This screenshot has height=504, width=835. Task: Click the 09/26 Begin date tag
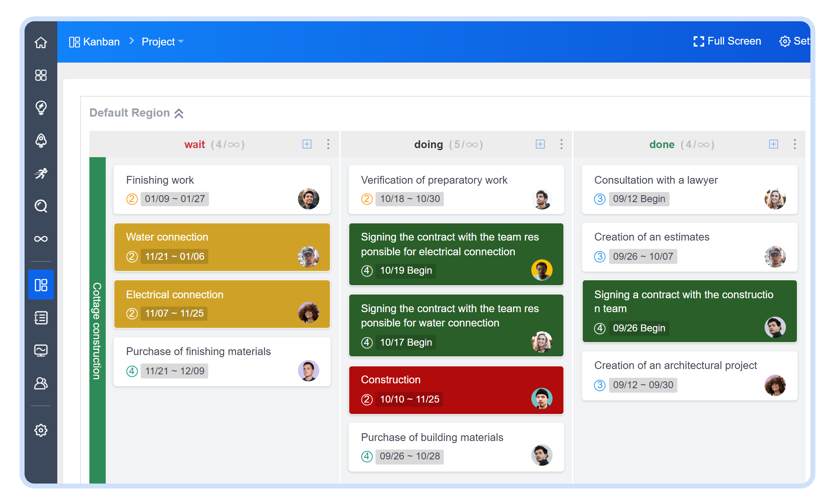(x=639, y=328)
